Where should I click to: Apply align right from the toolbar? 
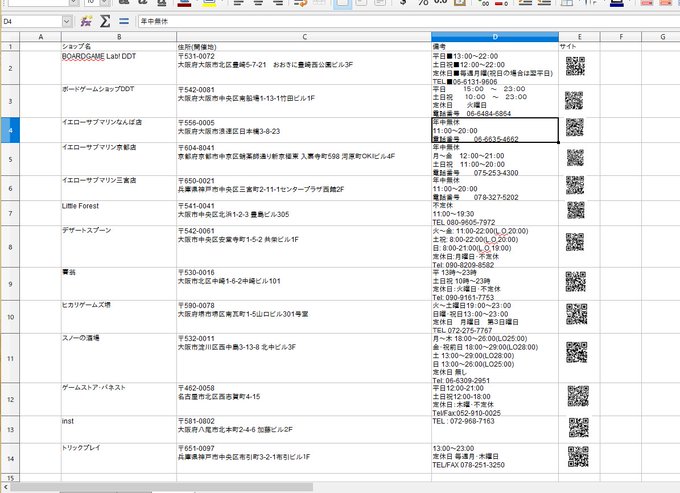pos(278,2)
